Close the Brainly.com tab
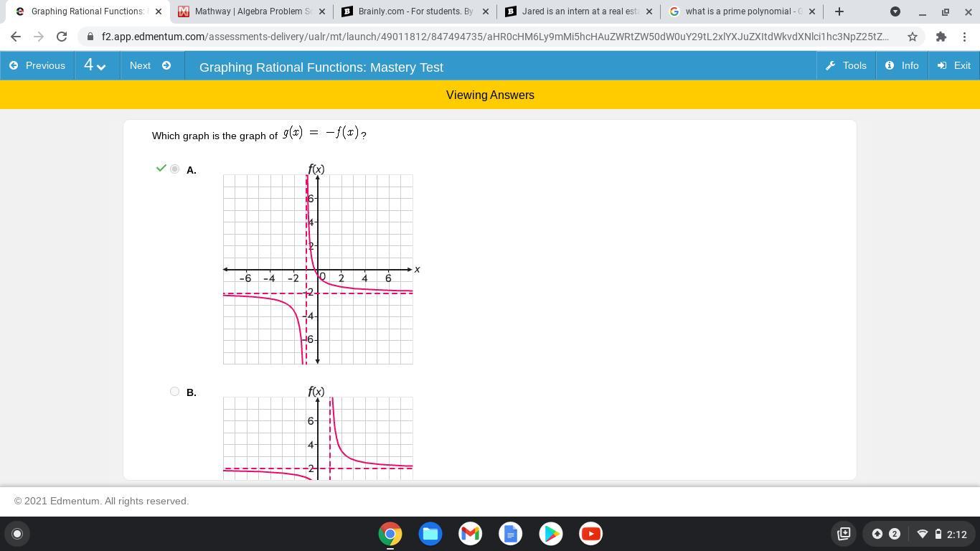 [486, 11]
